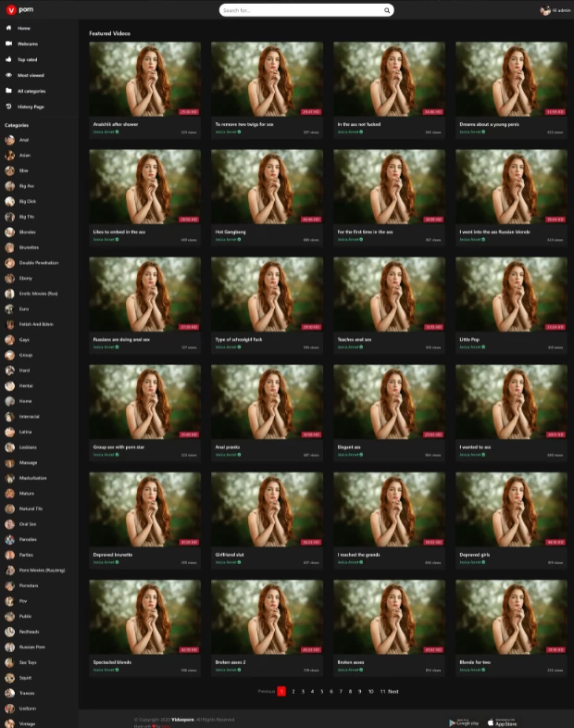Select the Pornstars category link
The width and height of the screenshot is (574, 728).
pyautogui.click(x=29, y=585)
